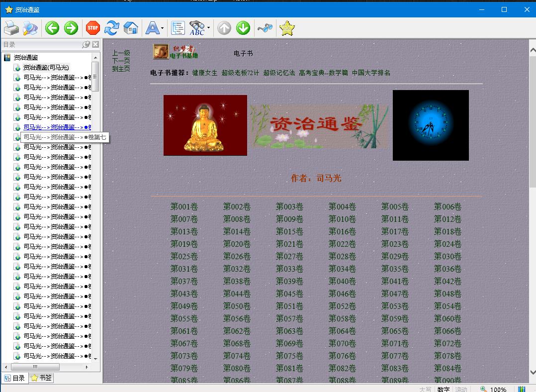Click the golden Buddha image
This screenshot has height=392, width=536.
(205, 125)
